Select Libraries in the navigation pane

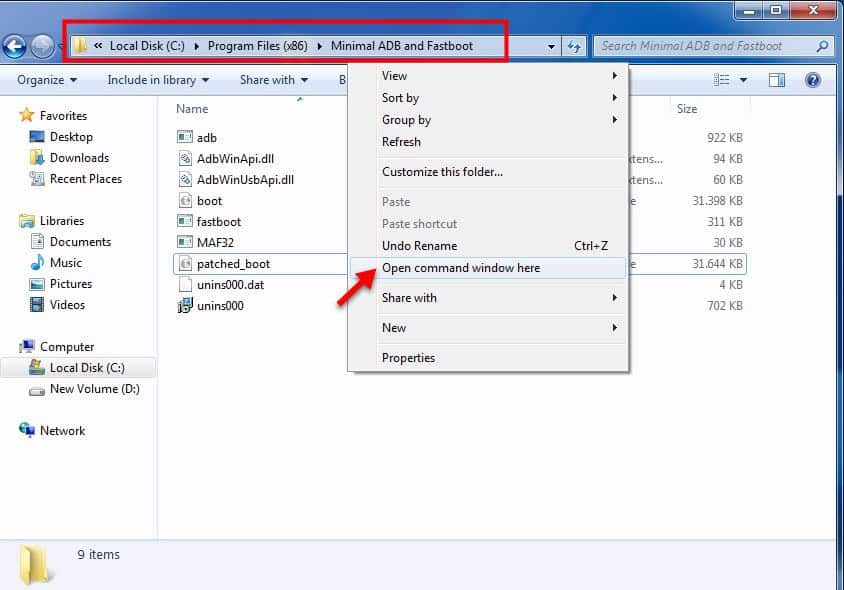pos(62,221)
